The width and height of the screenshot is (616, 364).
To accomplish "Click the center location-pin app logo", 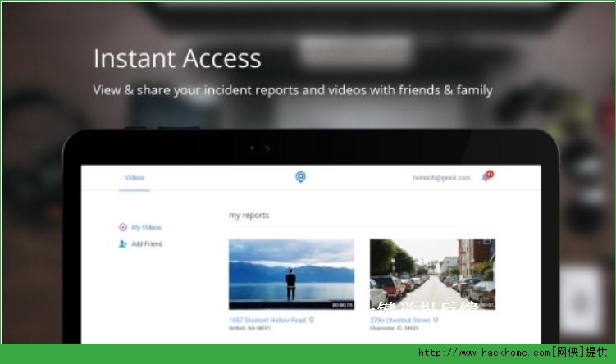I will [300, 177].
